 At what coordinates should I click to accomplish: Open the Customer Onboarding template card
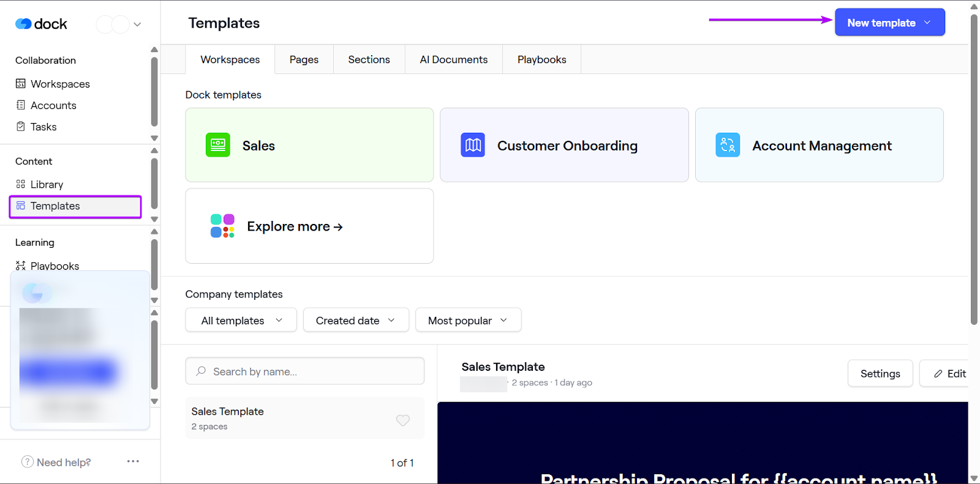[x=564, y=145]
